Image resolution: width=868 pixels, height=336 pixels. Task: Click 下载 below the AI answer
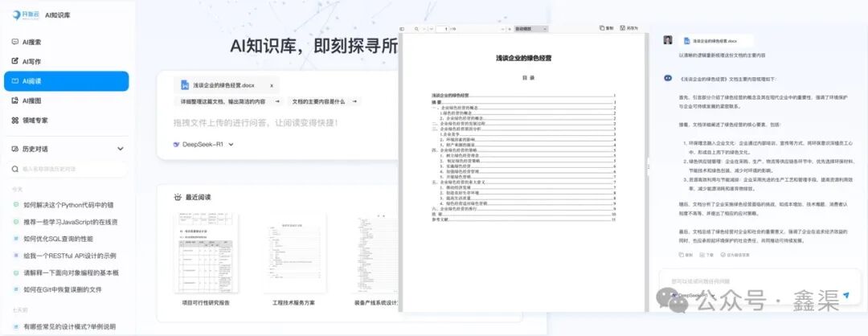pyautogui.click(x=706, y=255)
